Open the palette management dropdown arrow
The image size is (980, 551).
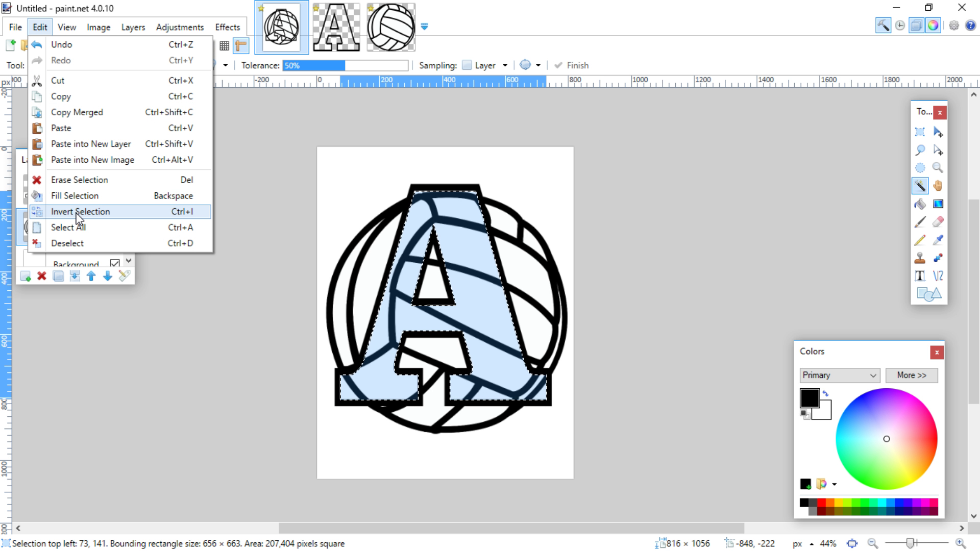[x=834, y=484]
